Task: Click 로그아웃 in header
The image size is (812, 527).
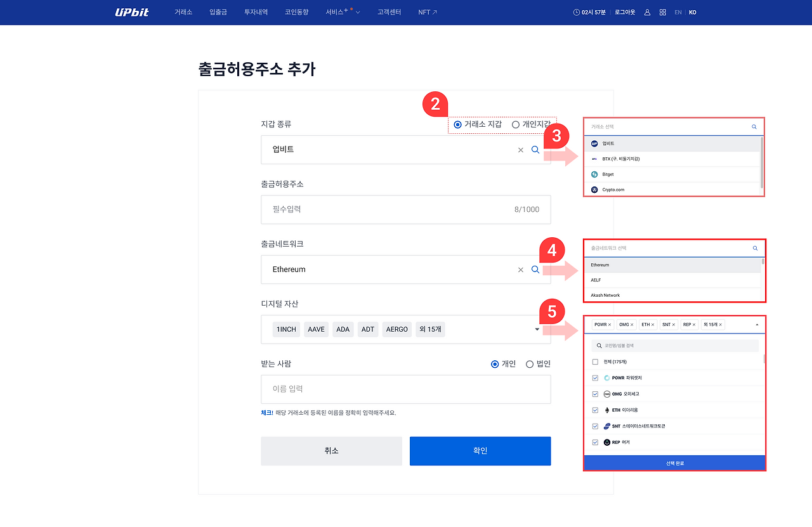Action: tap(625, 12)
